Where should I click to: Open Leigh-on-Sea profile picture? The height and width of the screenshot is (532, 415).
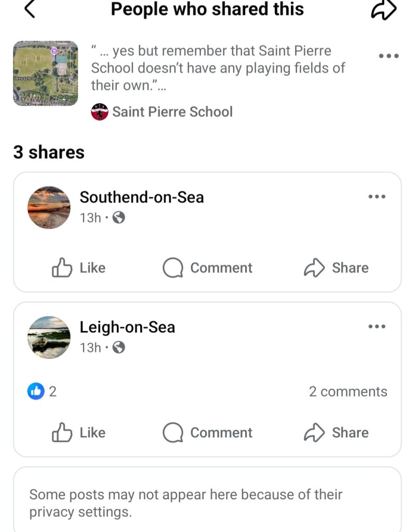tap(49, 337)
